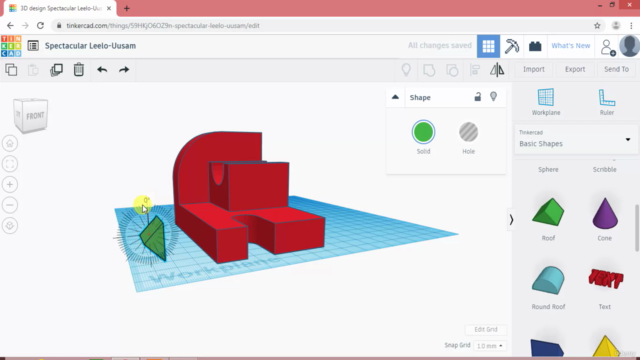Screen dimensions: 640x360
Task: Click the invite collaborator icon
Action: 607,47
